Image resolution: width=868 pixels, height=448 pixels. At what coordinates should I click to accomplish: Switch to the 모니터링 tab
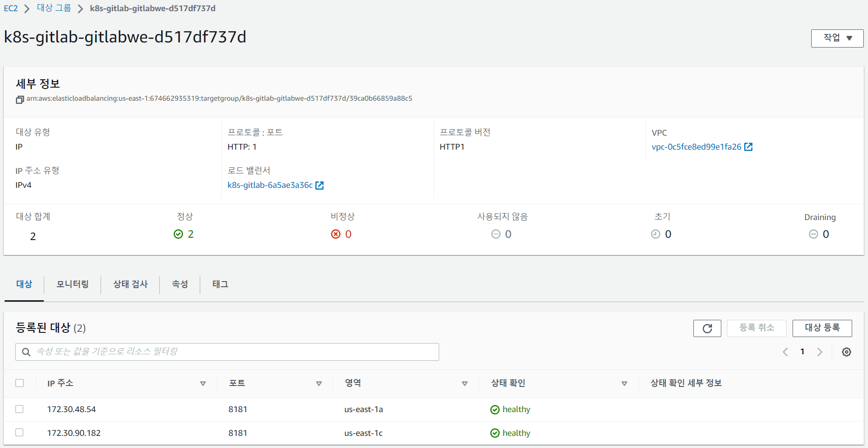pos(72,284)
